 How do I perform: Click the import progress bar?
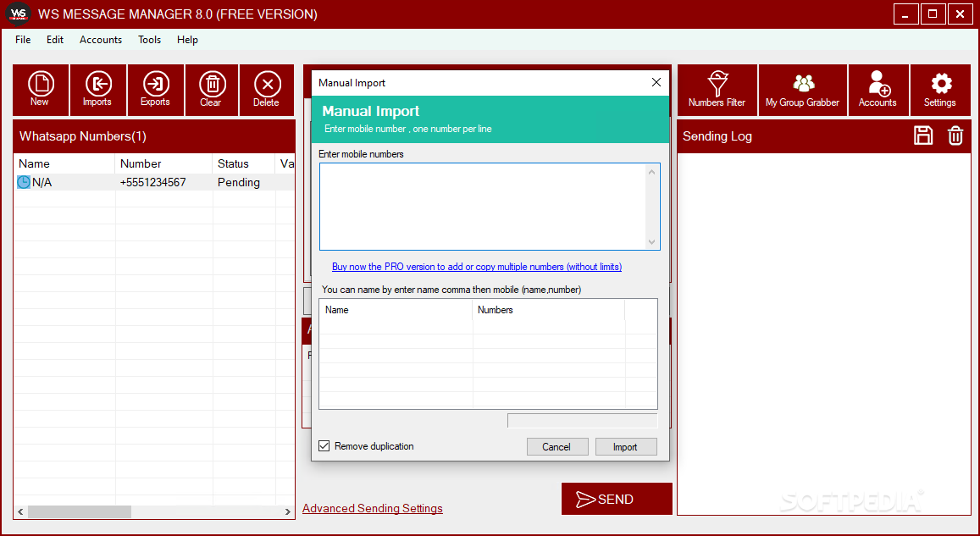click(x=583, y=421)
